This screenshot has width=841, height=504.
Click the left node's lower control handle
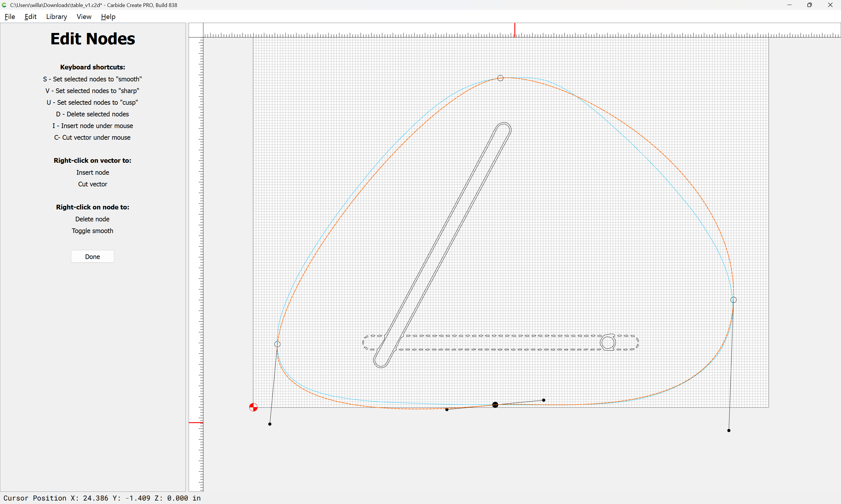click(x=270, y=424)
